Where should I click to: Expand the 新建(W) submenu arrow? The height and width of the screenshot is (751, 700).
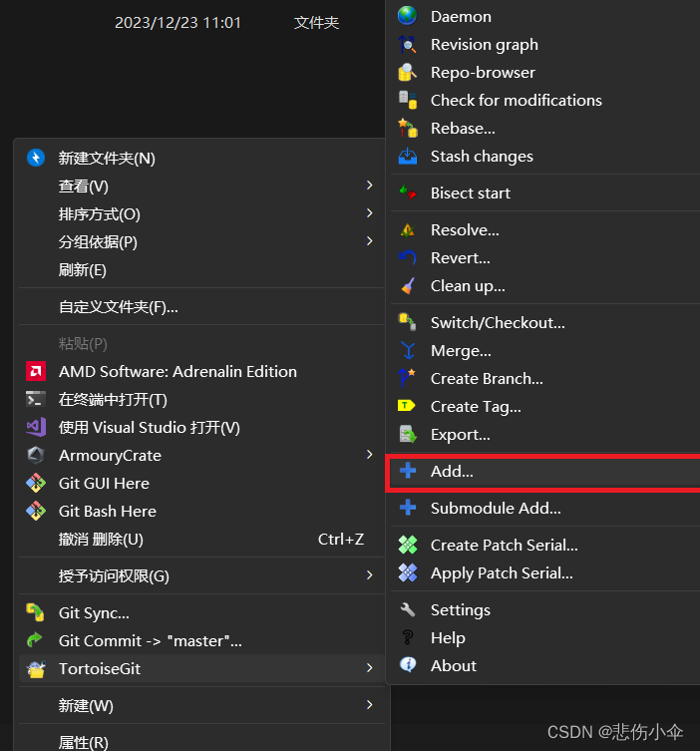(x=369, y=705)
